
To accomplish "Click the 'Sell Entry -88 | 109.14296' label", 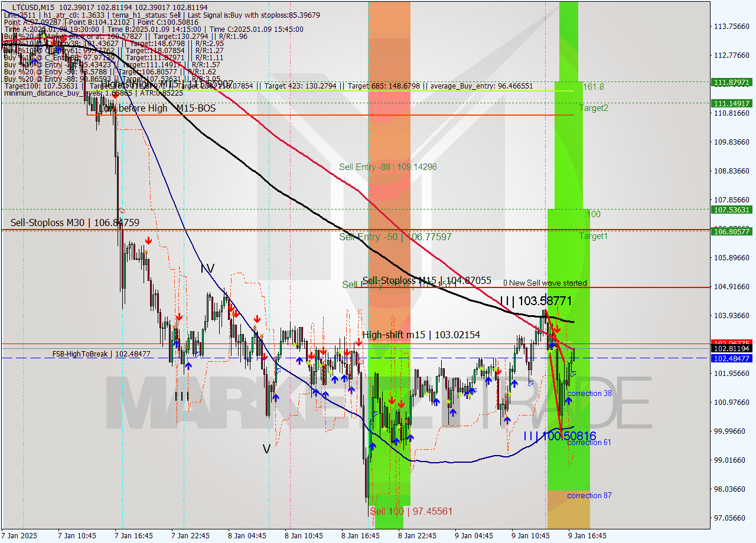I will click(x=388, y=167).
